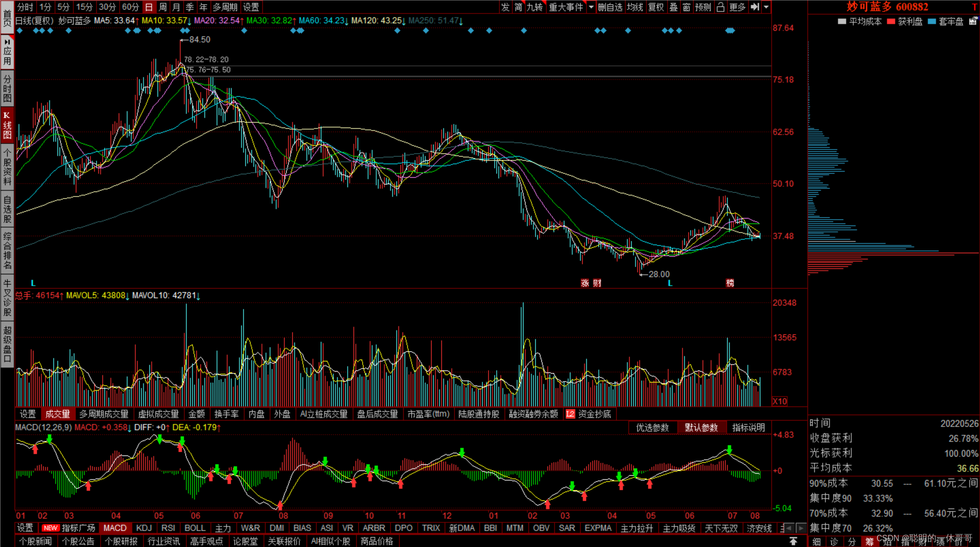The width and height of the screenshot is (980, 547).
Task: Open 个股新闻 at the bottom bar
Action: tap(35, 541)
